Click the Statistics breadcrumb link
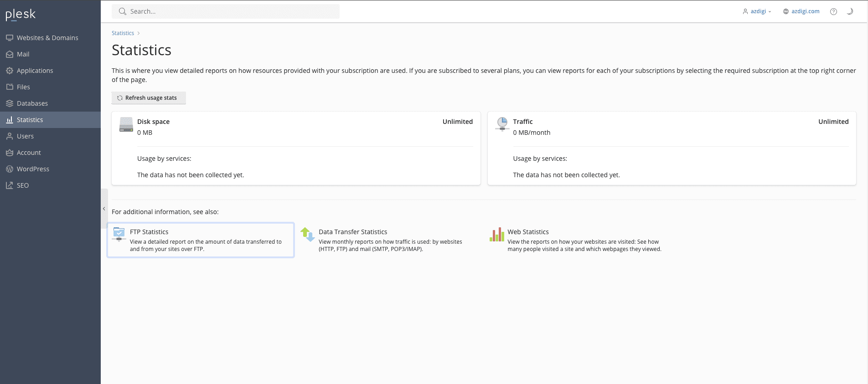The image size is (868, 384). 123,33
